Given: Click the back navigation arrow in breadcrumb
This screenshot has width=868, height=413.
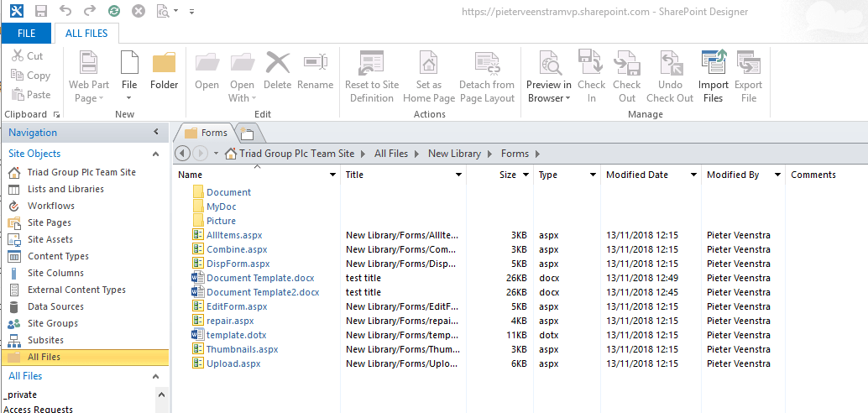Looking at the screenshot, I should click(x=183, y=154).
